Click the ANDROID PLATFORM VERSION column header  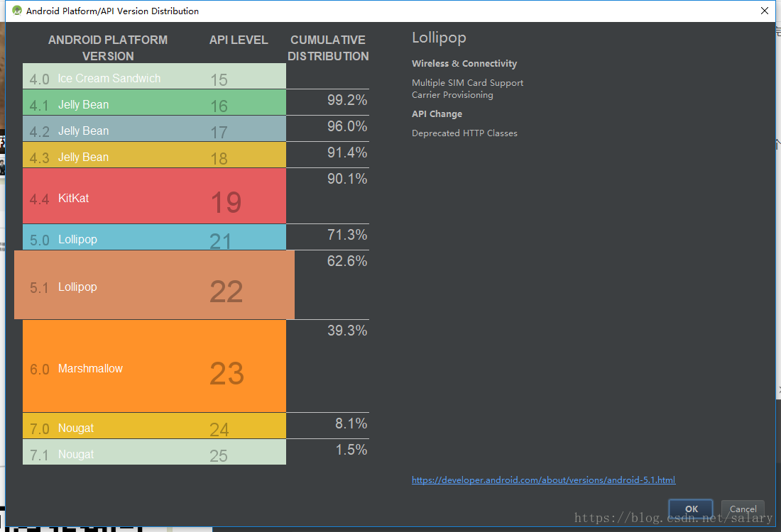(x=108, y=48)
